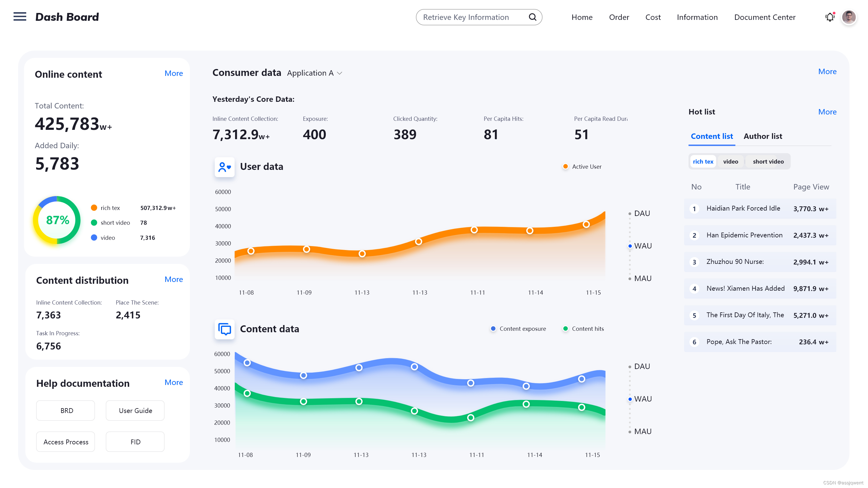Select DAU in Content data chart

[642, 366]
